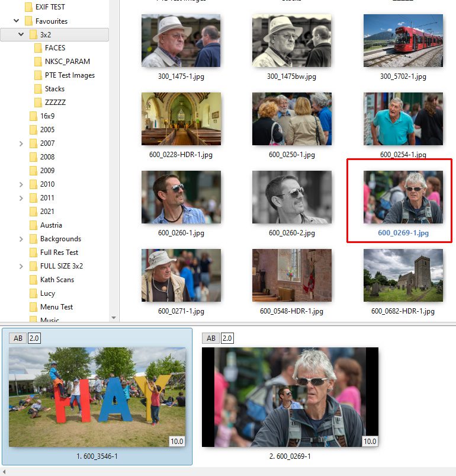Screen dimensions: 456x476
Task: Collapse the Favourites folder tree
Action: tap(17, 21)
